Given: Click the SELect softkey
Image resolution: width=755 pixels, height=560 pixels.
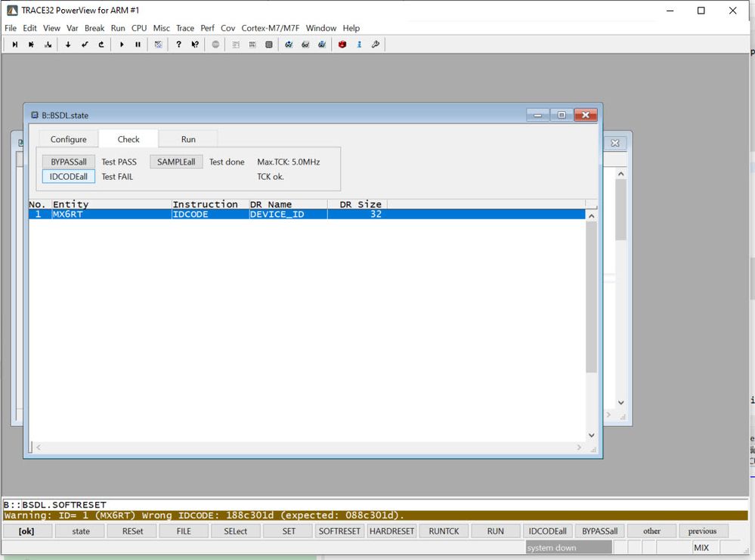Looking at the screenshot, I should (236, 531).
